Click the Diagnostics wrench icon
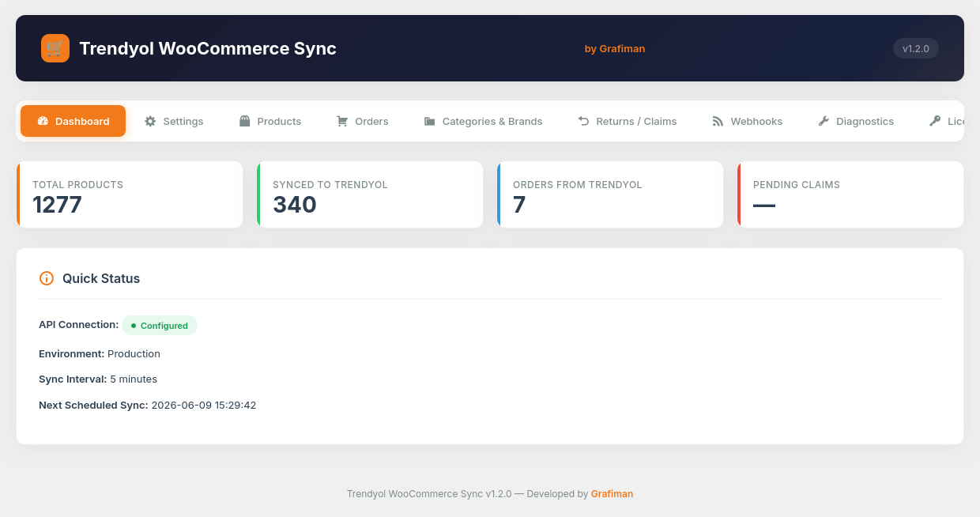Screen dimensions: 980x517 (824, 121)
